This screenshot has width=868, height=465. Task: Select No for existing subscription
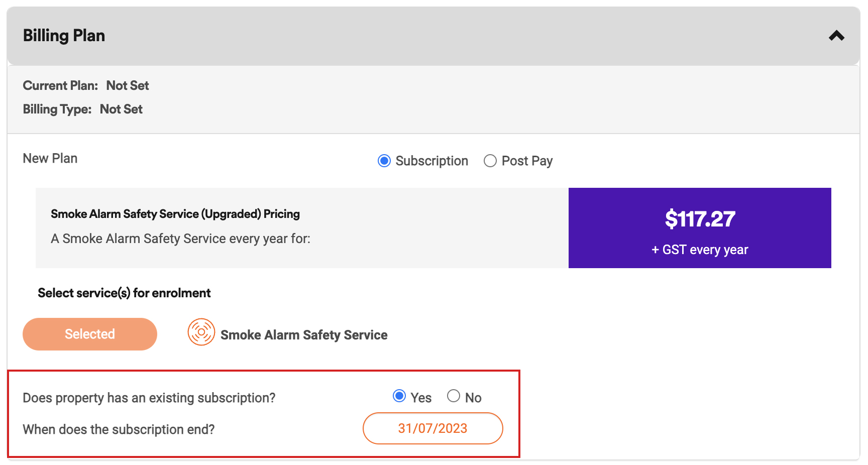454,396
